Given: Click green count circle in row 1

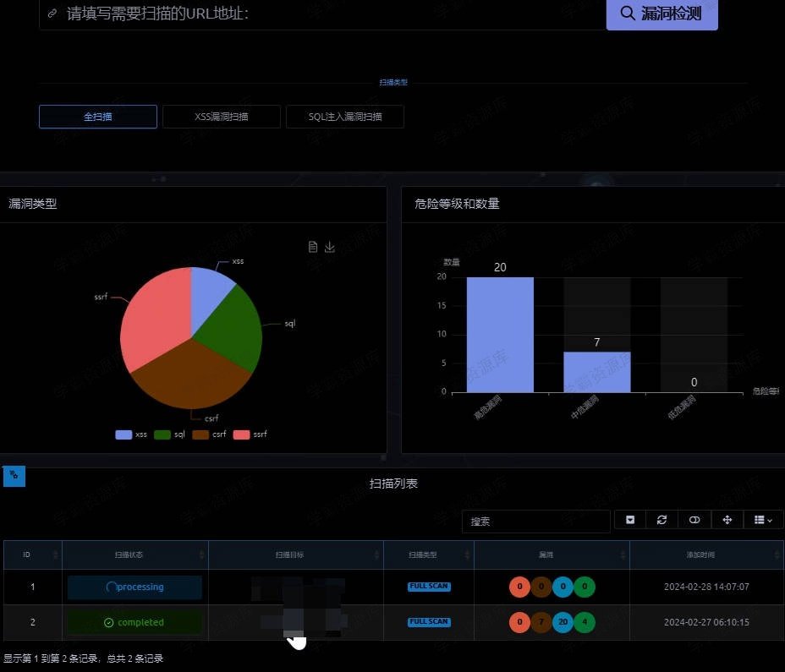Looking at the screenshot, I should click(585, 587).
